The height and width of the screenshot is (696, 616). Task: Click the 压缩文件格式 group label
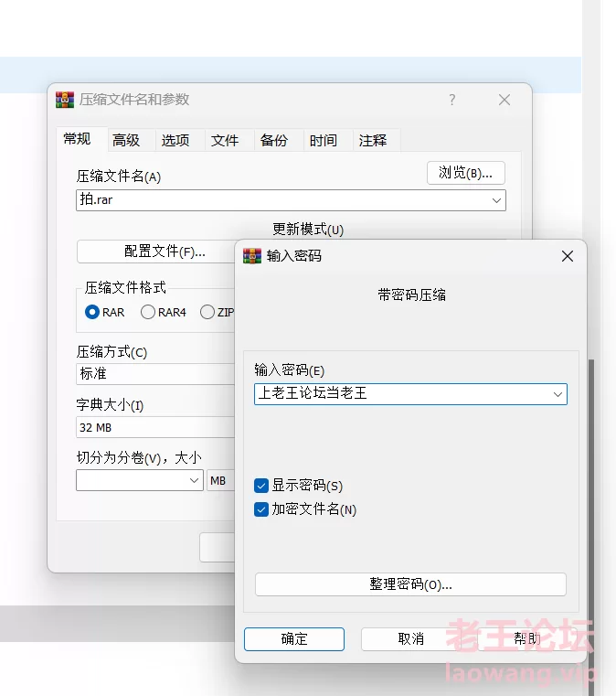125,287
